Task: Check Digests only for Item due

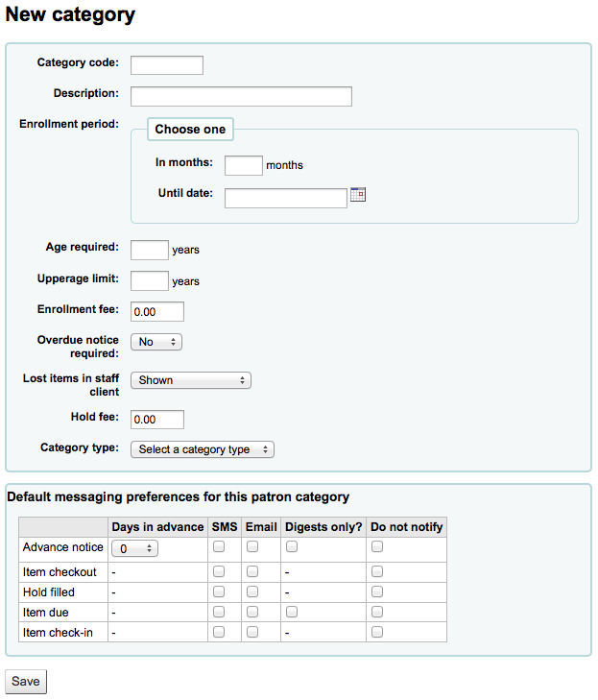Action: (292, 612)
